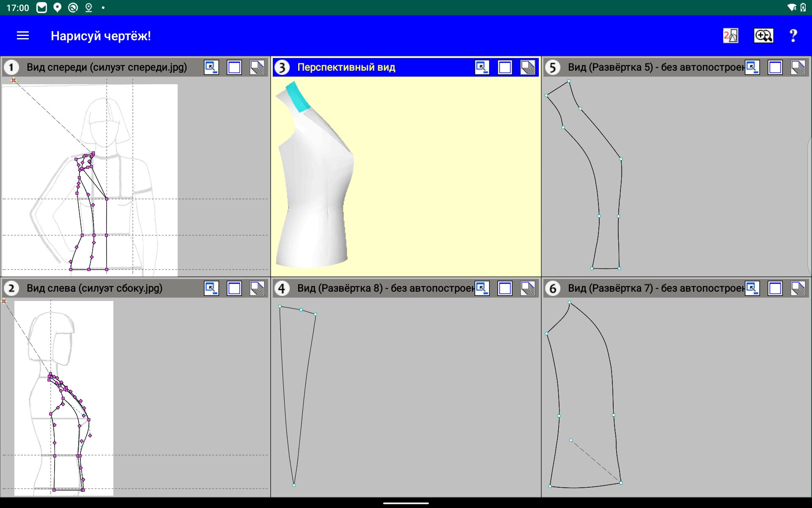Select the Вид слева panel title
Viewport: 812px width, 508px height.
(94, 288)
